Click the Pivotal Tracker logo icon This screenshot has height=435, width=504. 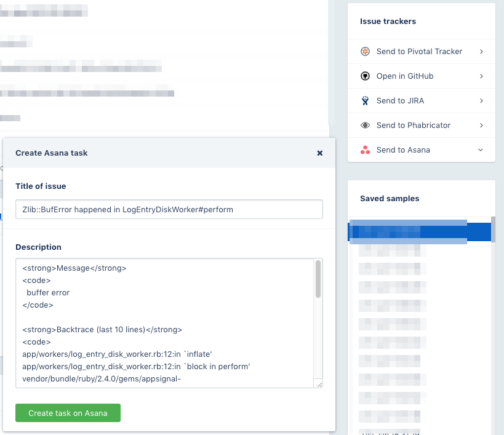pyautogui.click(x=365, y=52)
